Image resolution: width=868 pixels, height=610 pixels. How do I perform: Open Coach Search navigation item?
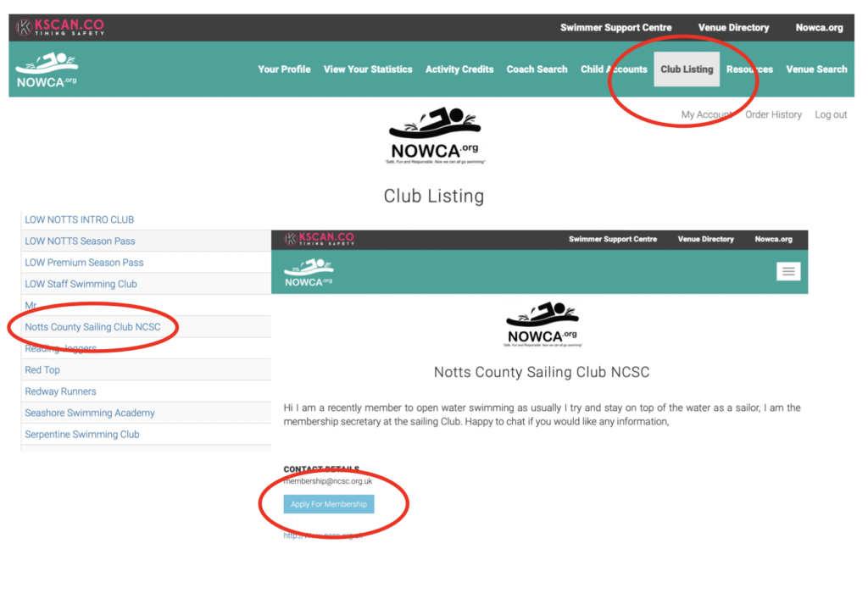[537, 69]
